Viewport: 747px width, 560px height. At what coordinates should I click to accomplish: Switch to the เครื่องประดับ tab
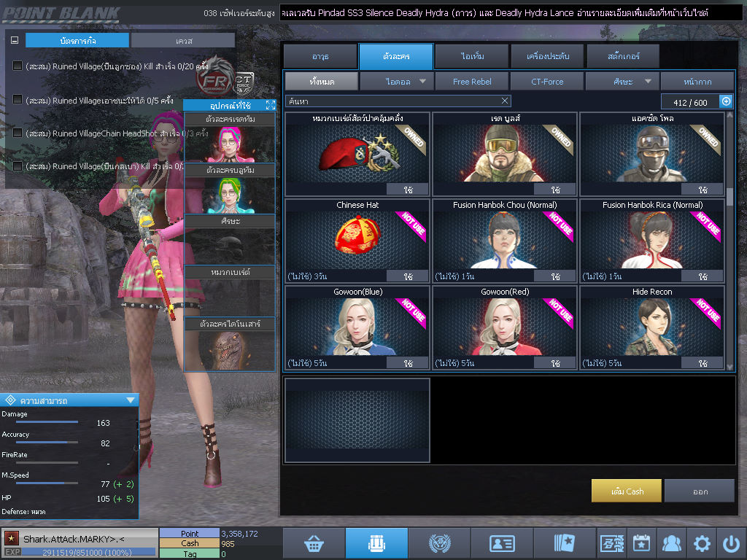(x=547, y=56)
